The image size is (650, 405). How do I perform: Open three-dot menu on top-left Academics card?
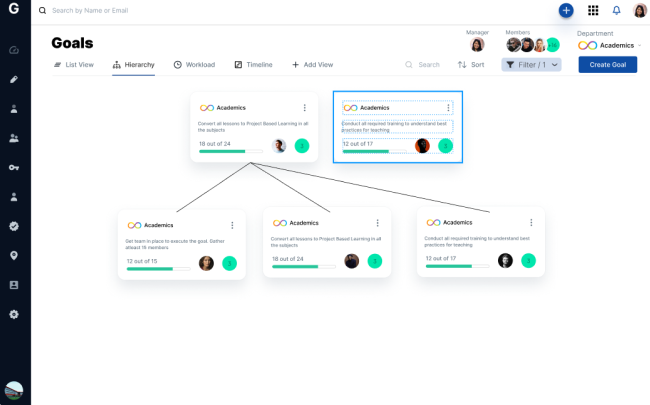pos(304,108)
